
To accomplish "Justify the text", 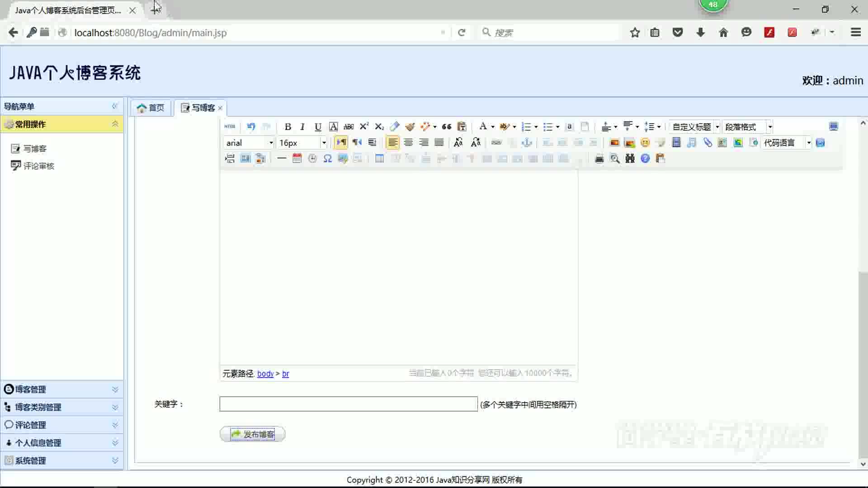I will (439, 143).
